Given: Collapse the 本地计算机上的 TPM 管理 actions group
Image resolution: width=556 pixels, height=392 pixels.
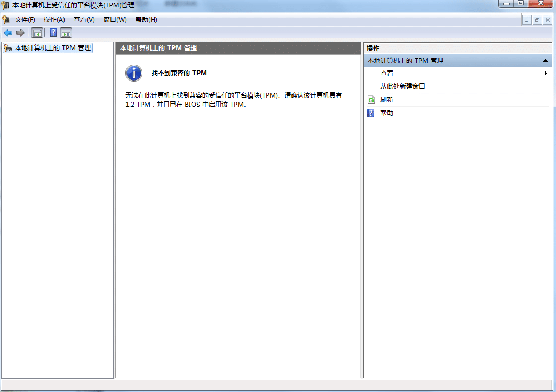Looking at the screenshot, I should point(546,60).
